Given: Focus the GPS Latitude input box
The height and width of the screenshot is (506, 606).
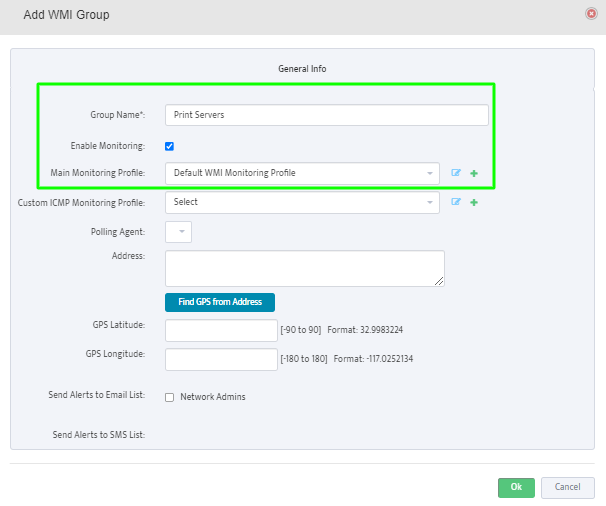Looking at the screenshot, I should (x=221, y=331).
